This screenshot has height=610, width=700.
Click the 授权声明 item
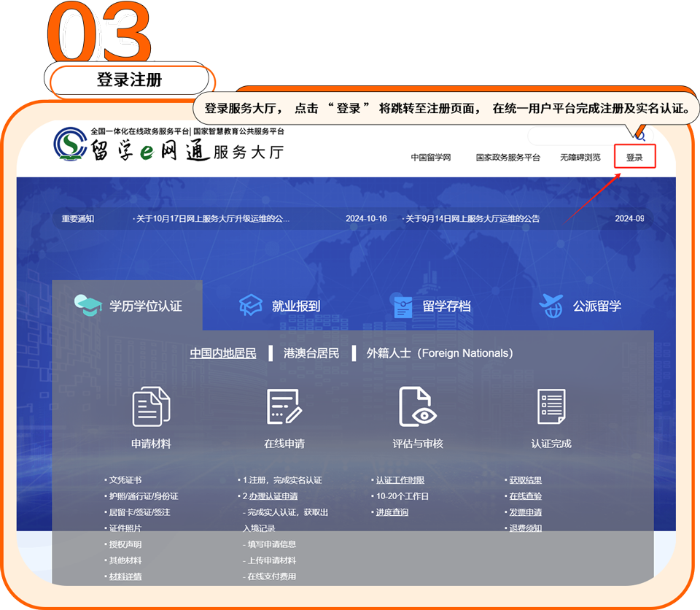[x=125, y=544]
